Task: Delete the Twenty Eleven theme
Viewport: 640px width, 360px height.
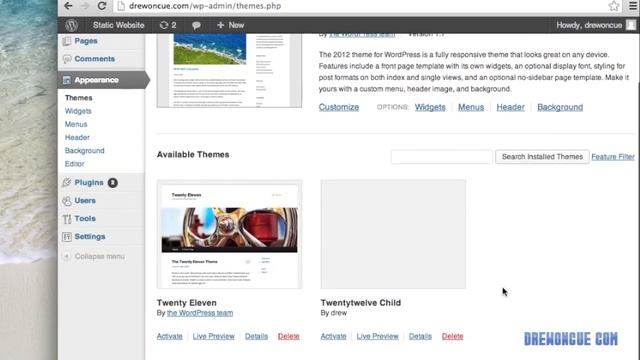Action: [x=289, y=336]
